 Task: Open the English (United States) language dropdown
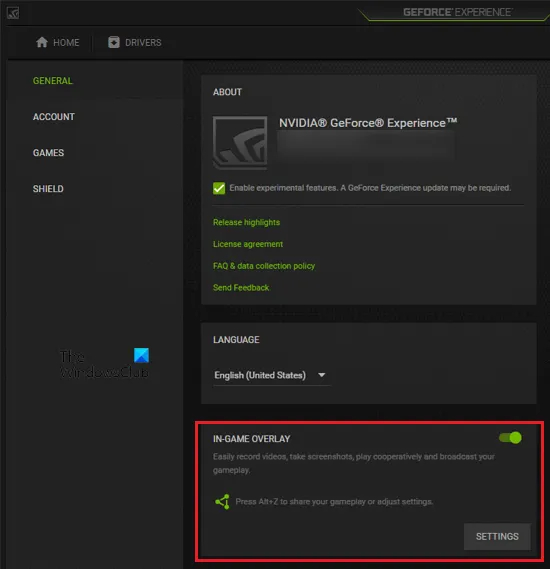coord(271,375)
